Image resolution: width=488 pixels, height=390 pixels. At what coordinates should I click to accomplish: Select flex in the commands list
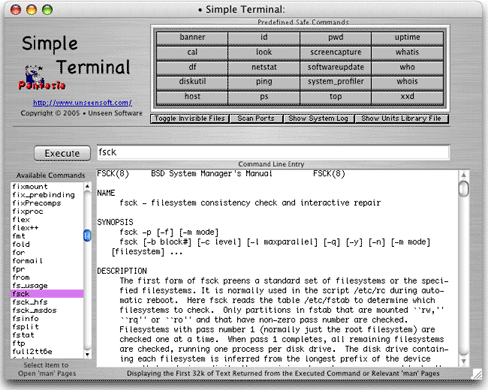pyautogui.click(x=47, y=220)
